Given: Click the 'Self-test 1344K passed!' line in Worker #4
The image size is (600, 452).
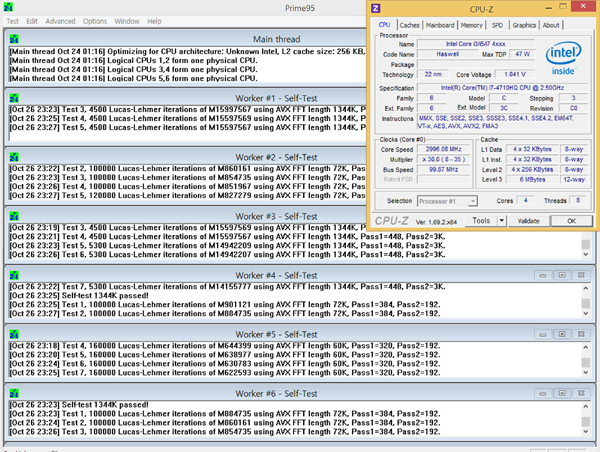Looking at the screenshot, I should click(x=79, y=296).
